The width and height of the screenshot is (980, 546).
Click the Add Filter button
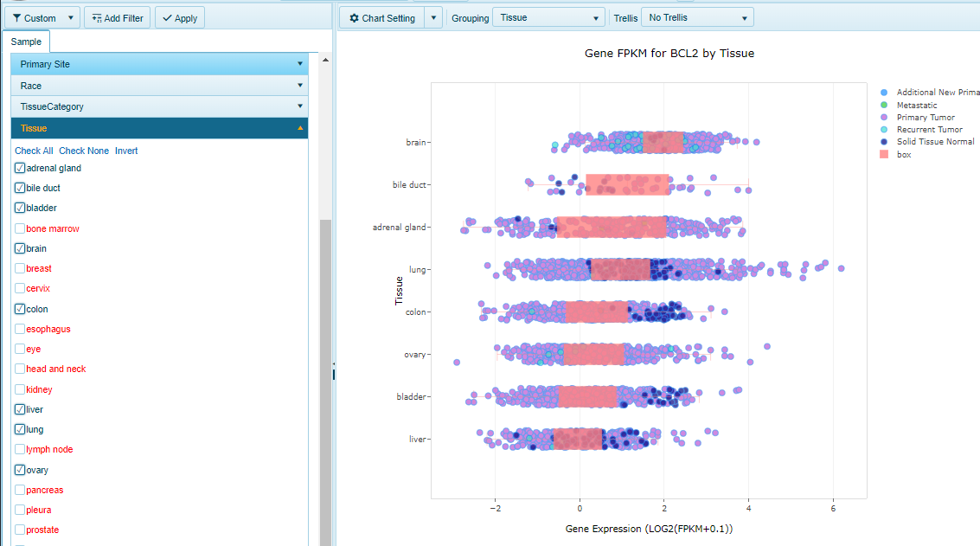point(118,18)
